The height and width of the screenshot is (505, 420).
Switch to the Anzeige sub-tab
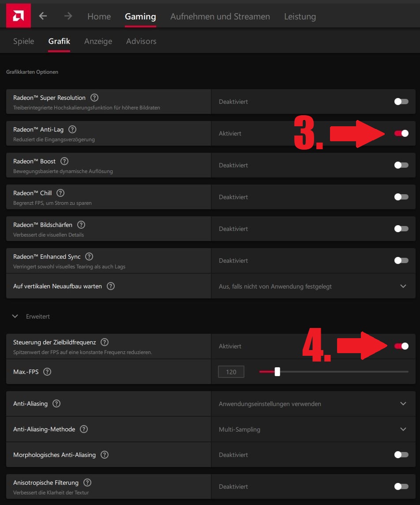(98, 41)
